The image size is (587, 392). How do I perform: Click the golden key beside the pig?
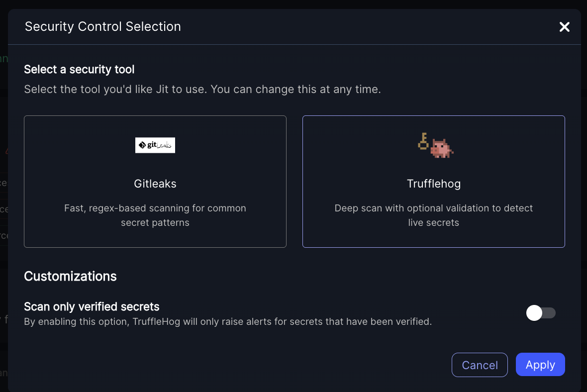[x=423, y=141]
